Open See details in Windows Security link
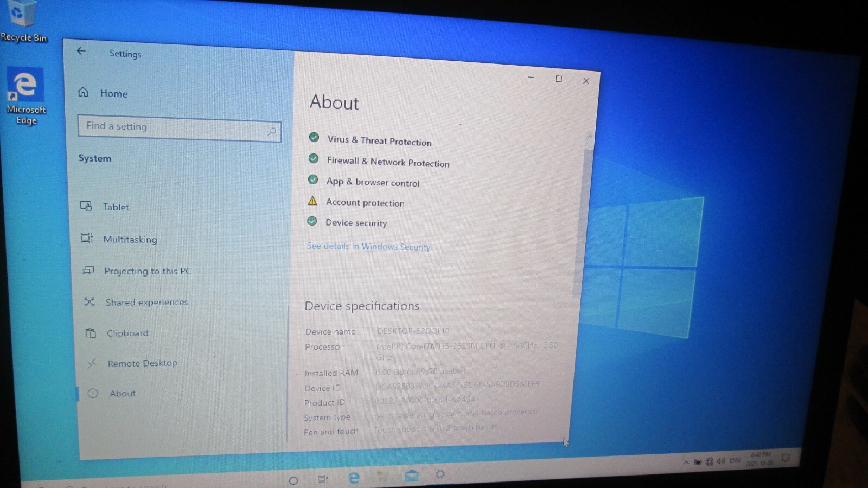This screenshot has width=868, height=488. pyautogui.click(x=368, y=246)
